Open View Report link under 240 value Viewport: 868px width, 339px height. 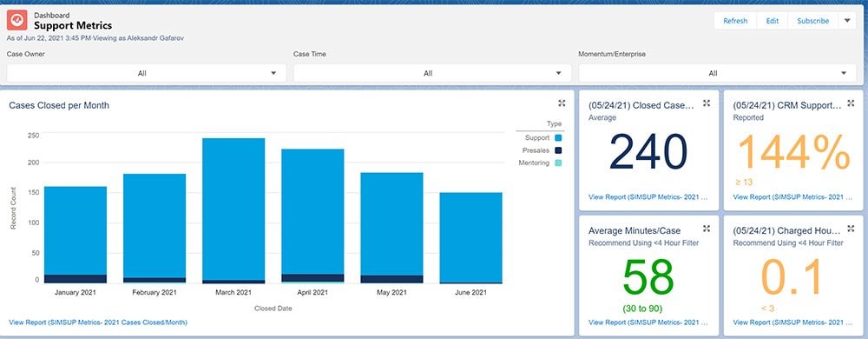[x=648, y=196]
